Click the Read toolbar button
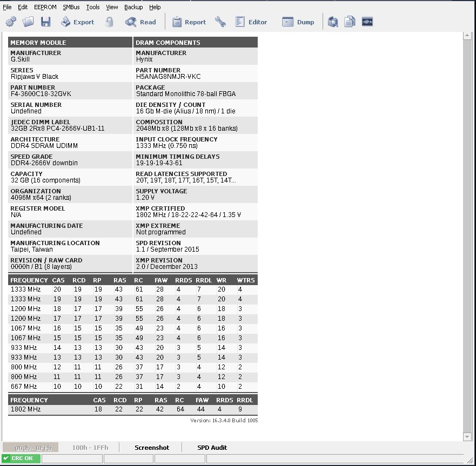Viewport: 476px width, 466px height. 140,22
